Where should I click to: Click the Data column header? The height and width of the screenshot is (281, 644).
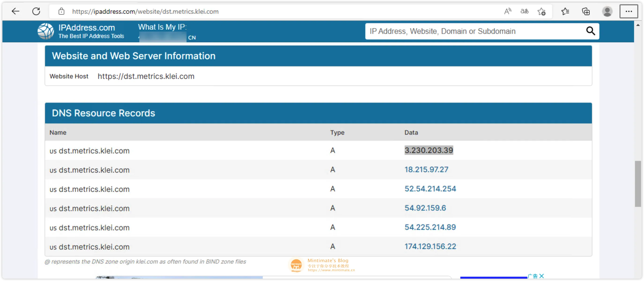(411, 133)
